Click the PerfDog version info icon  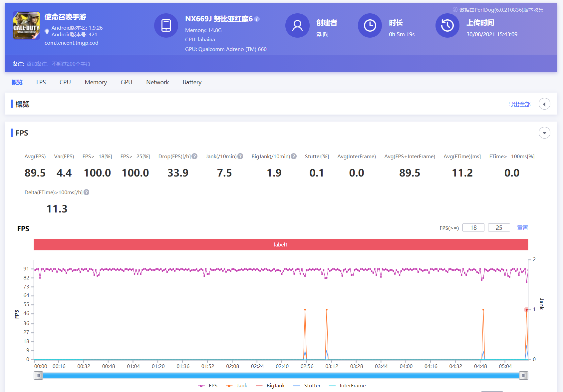coord(455,10)
